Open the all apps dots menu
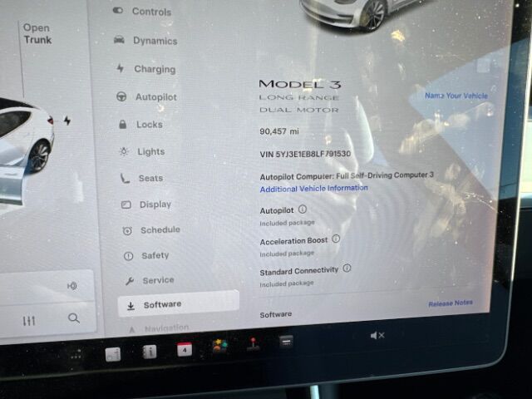 (x=76, y=357)
